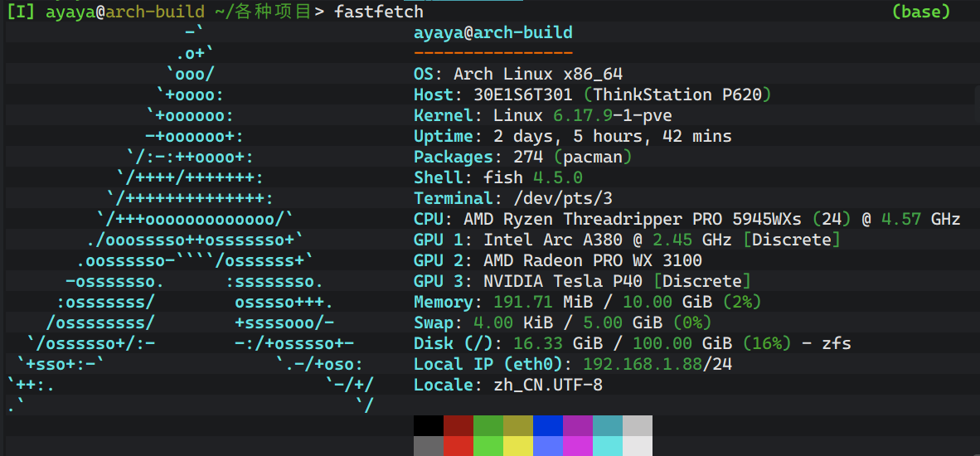Image resolution: width=980 pixels, height=456 pixels.
Task: Click the '[I]' fish vi-mode prompt indicator
Action: pyautogui.click(x=21, y=12)
